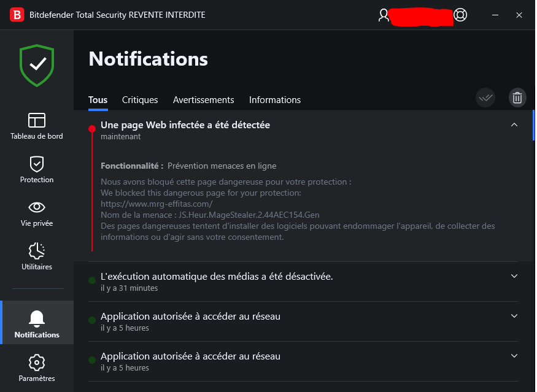Expand last Application autorisée network notification

pyautogui.click(x=514, y=356)
